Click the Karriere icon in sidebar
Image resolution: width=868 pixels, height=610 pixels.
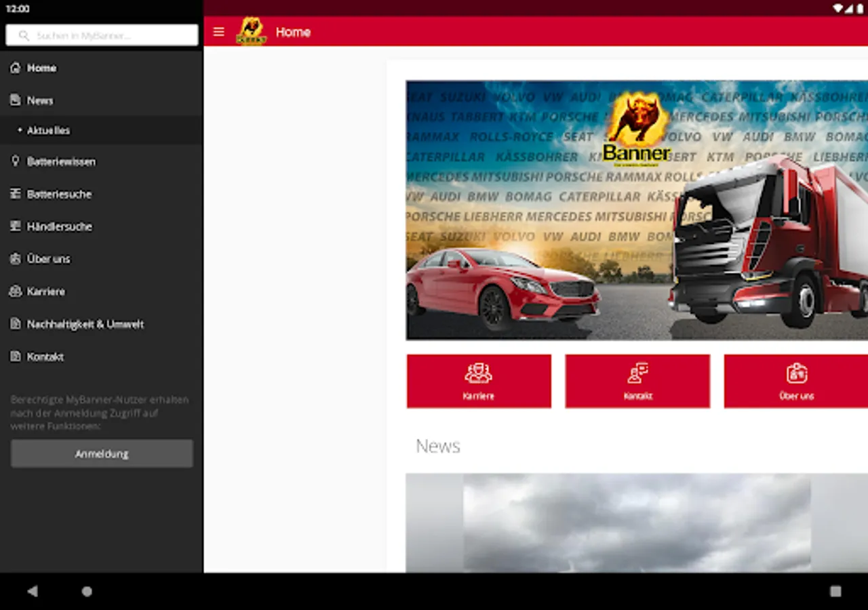(x=15, y=291)
